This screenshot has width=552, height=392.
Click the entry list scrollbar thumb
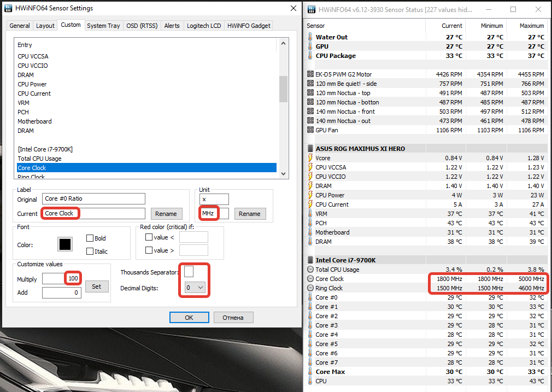(x=284, y=89)
